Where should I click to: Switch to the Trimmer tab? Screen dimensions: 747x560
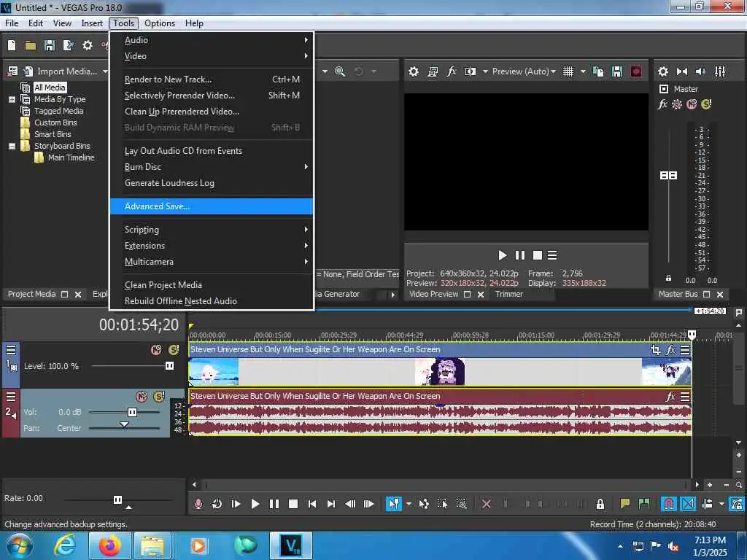(x=508, y=294)
